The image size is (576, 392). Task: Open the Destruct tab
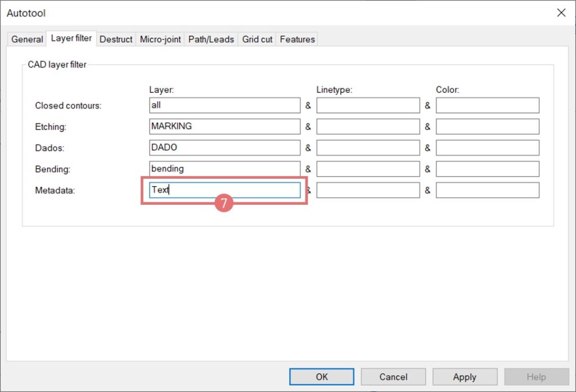pos(116,39)
